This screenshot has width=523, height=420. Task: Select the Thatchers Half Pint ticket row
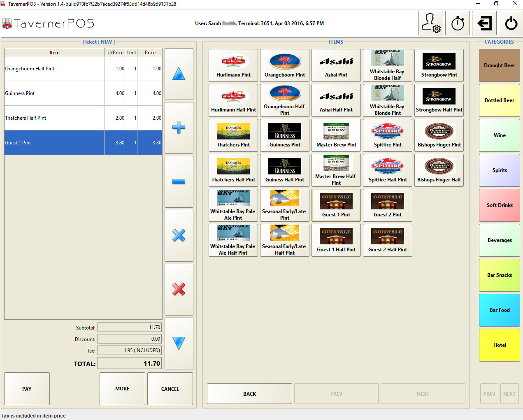click(x=83, y=118)
